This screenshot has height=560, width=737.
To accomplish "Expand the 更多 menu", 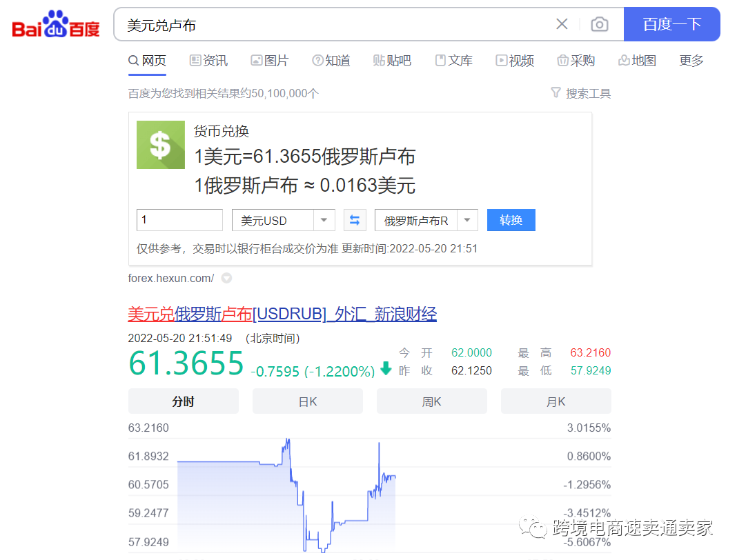I will [x=691, y=61].
